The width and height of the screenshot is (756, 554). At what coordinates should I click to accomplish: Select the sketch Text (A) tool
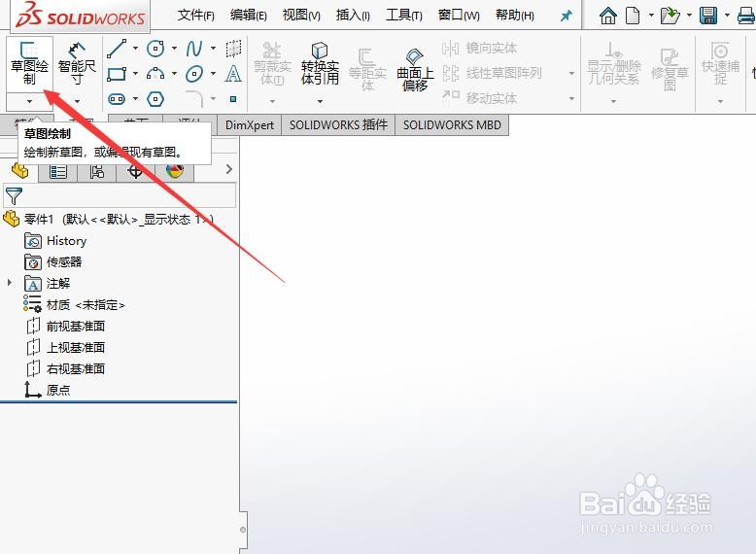point(233,74)
